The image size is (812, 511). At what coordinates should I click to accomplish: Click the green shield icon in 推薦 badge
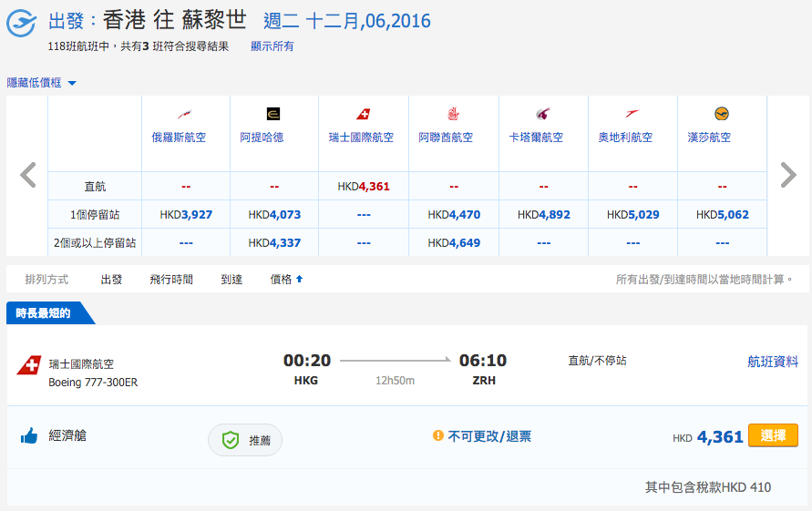pos(230,440)
